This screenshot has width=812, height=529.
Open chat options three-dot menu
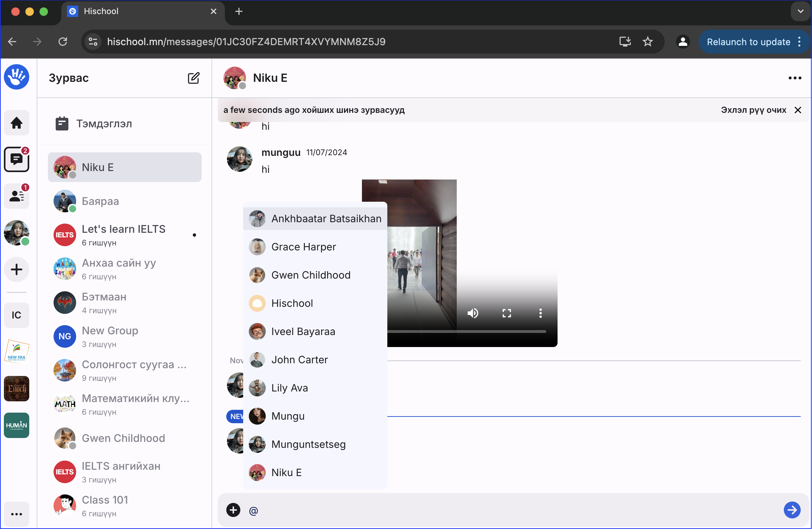coord(795,78)
